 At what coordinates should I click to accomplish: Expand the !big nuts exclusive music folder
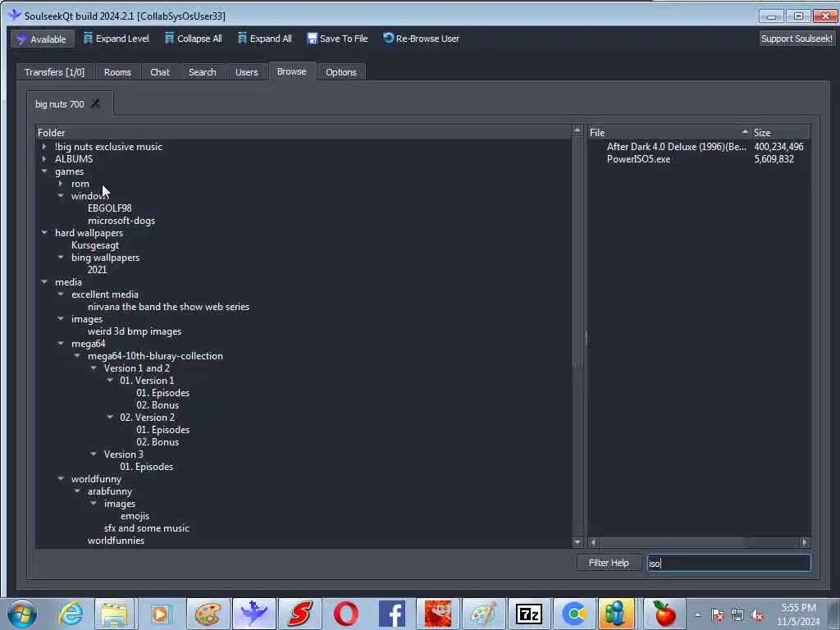click(44, 146)
